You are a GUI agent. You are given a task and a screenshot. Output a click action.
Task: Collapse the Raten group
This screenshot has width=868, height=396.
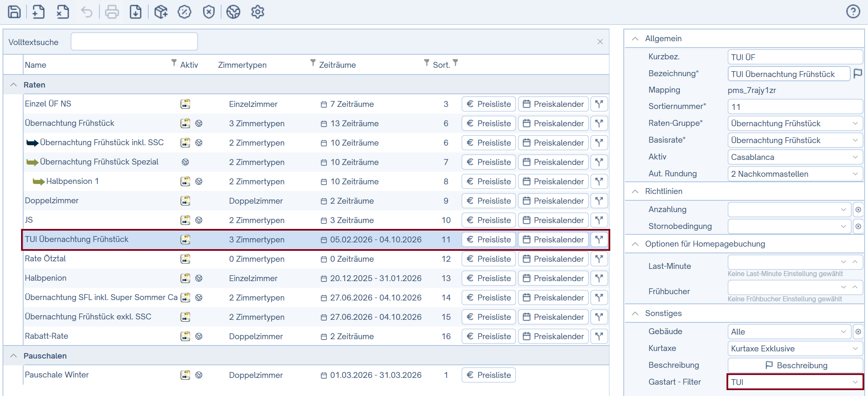pos(13,85)
